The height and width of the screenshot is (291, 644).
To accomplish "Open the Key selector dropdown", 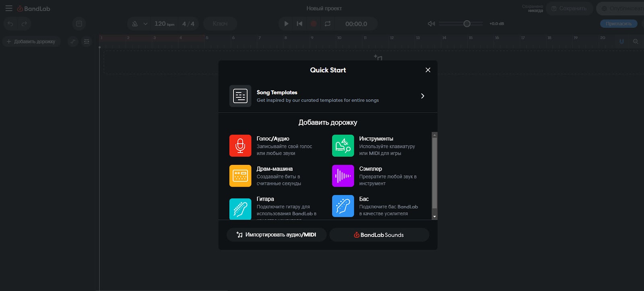I will pos(220,24).
